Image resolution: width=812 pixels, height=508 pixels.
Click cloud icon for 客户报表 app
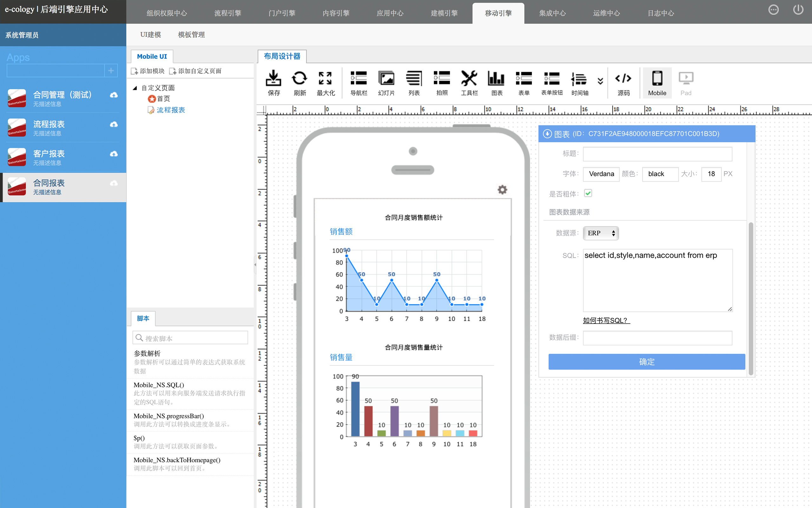(114, 154)
